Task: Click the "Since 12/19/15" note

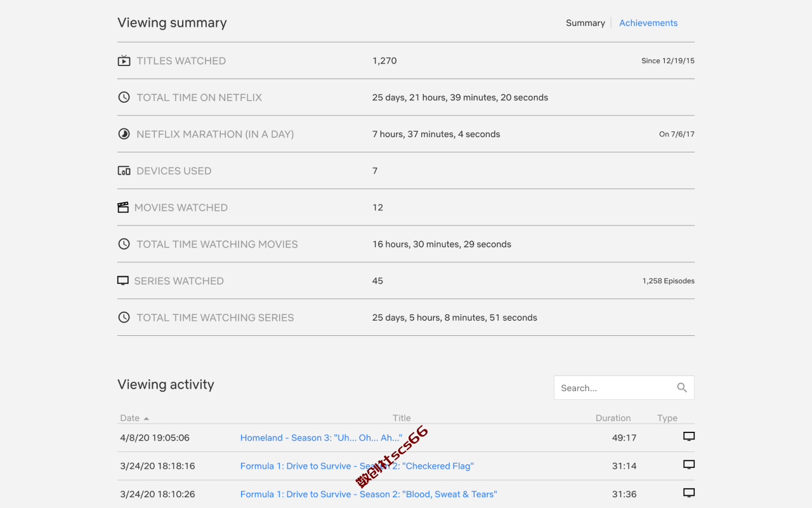Action: pyautogui.click(x=668, y=61)
